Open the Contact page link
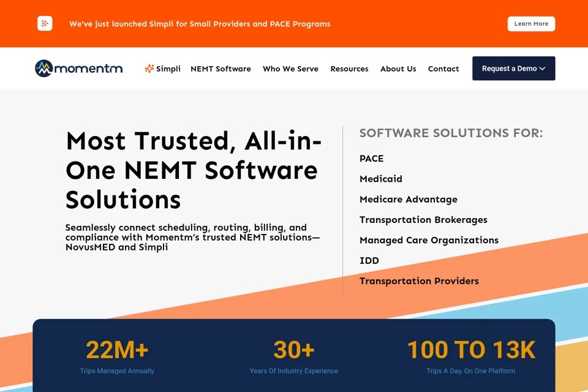The height and width of the screenshot is (392, 588). 443,69
